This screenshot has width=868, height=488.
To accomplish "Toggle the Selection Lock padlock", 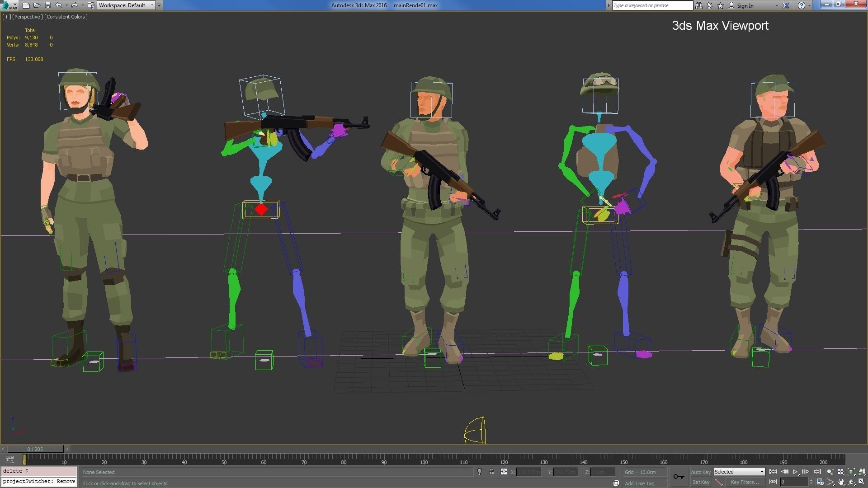I will [x=491, y=472].
